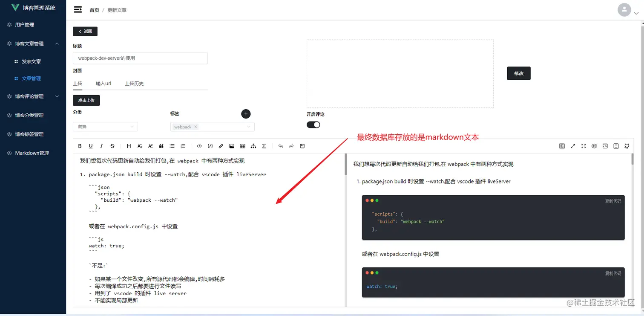Viewport: 644px width, 316px height.
Task: Insert a blockquote via quote icon
Action: pyautogui.click(x=161, y=146)
